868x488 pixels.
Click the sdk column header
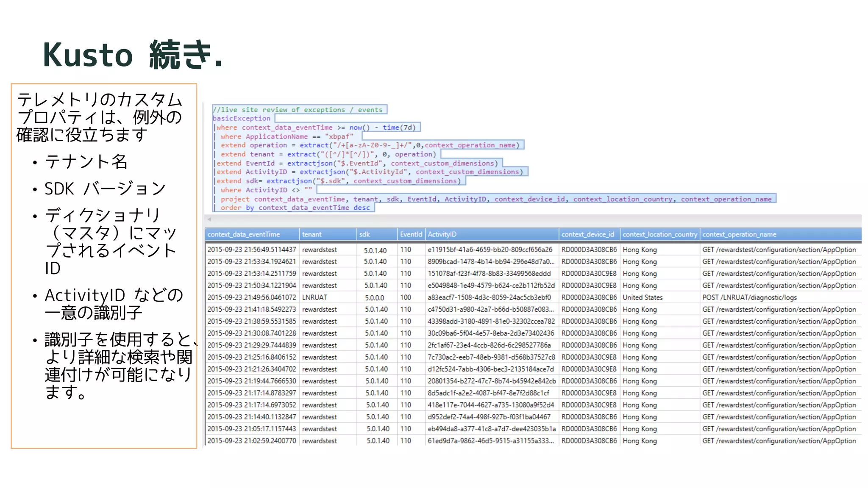click(364, 234)
